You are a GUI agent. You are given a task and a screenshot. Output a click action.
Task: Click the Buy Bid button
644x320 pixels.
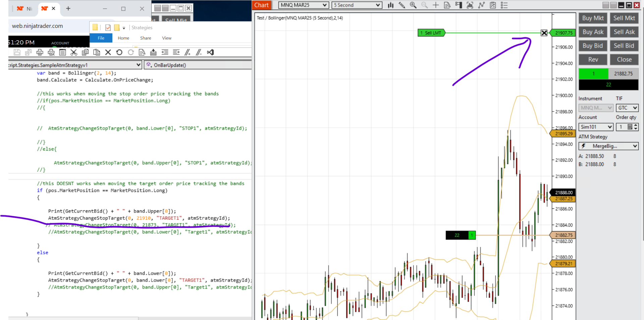point(593,46)
